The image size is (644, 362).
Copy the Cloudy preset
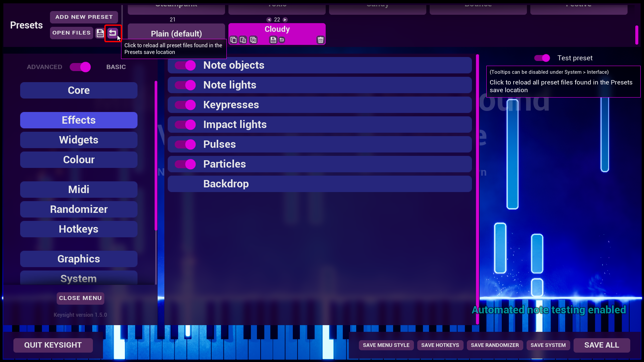click(x=233, y=40)
